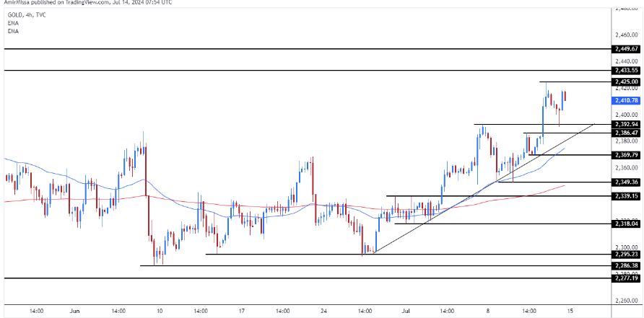The image size is (644, 318).
Task: Select the 2,277.19 bottom price label
Action: pyautogui.click(x=625, y=278)
